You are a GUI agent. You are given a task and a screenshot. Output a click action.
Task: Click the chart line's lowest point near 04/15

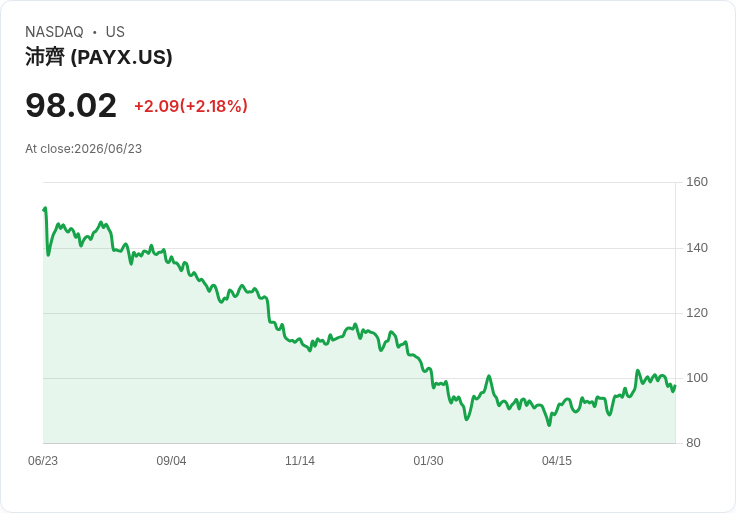(x=549, y=425)
